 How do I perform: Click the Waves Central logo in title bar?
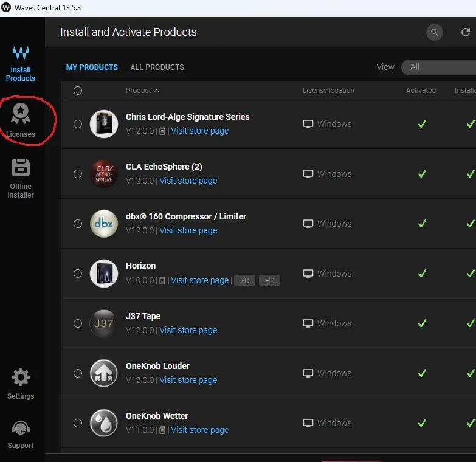click(x=6, y=7)
